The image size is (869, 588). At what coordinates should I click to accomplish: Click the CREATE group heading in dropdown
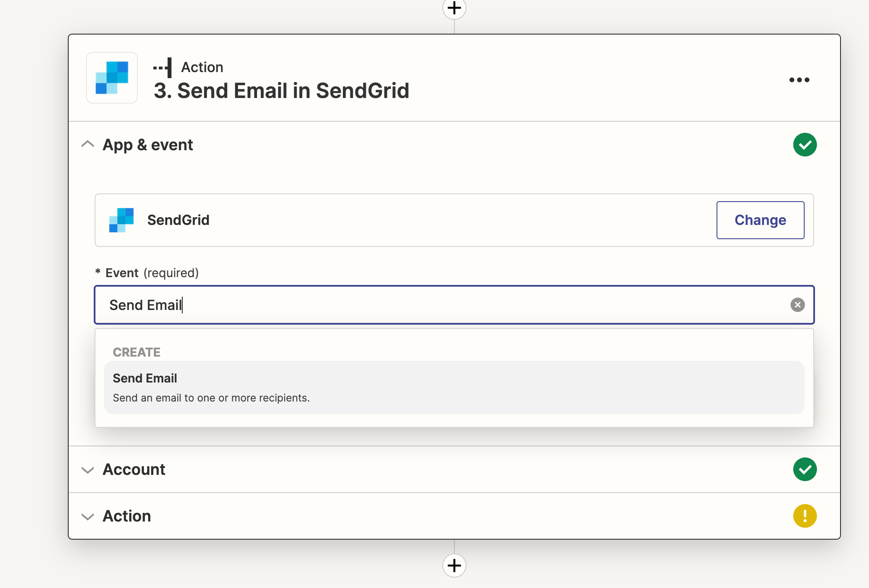[136, 352]
